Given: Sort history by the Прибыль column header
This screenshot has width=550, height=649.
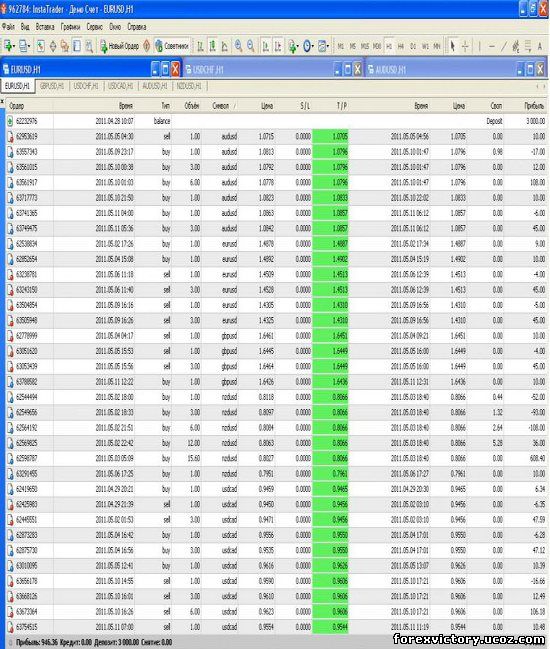Looking at the screenshot, I should coord(534,106).
